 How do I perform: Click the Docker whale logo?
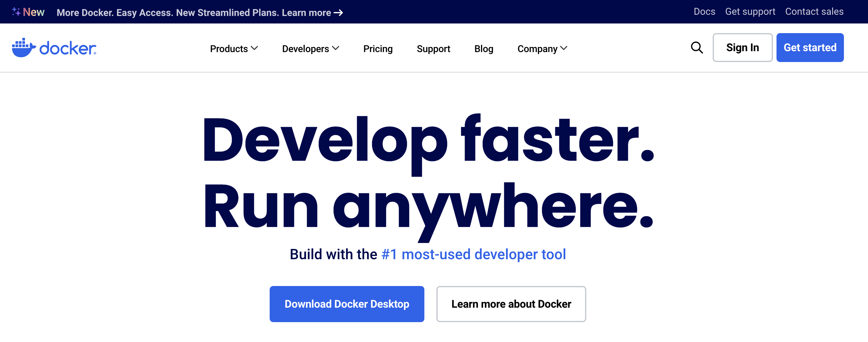(x=54, y=48)
